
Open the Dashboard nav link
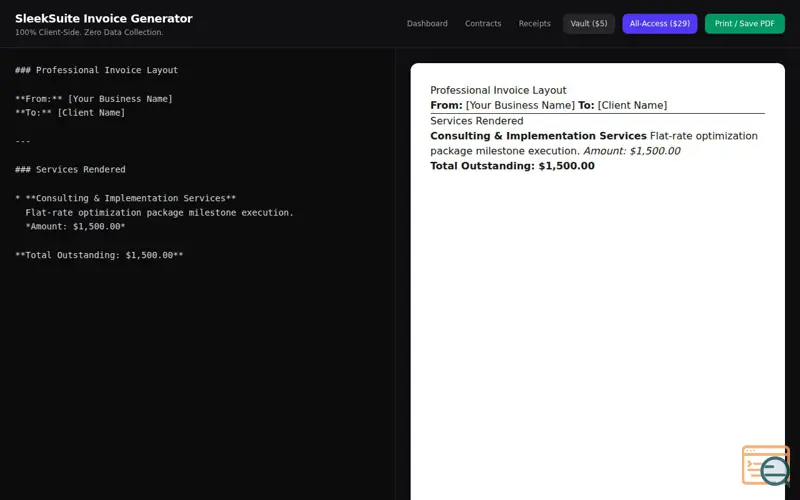[427, 23]
